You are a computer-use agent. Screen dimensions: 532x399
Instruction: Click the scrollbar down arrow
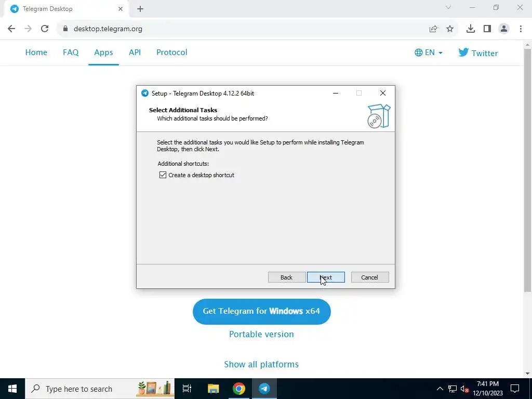point(527,374)
